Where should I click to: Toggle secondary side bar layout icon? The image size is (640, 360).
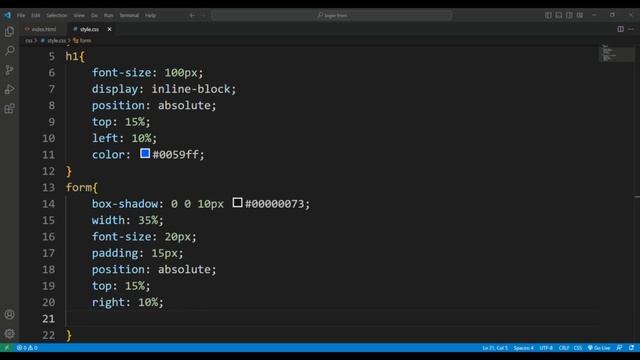[x=569, y=15]
